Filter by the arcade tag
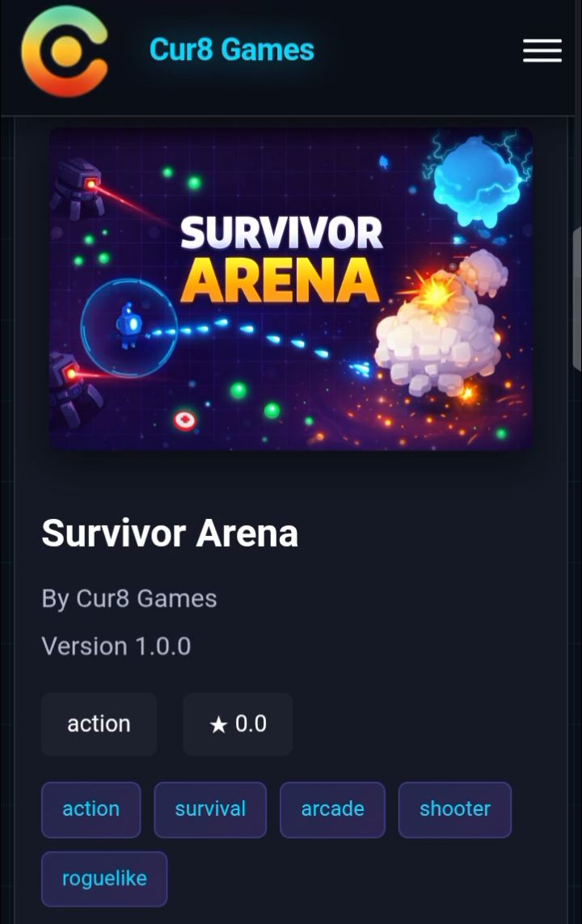Viewport: 582px width, 924px height. pos(332,809)
